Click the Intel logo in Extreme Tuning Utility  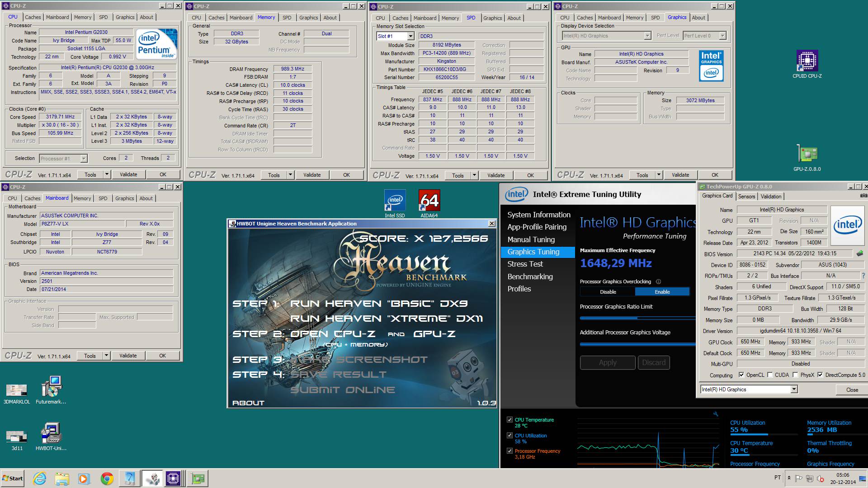(517, 194)
